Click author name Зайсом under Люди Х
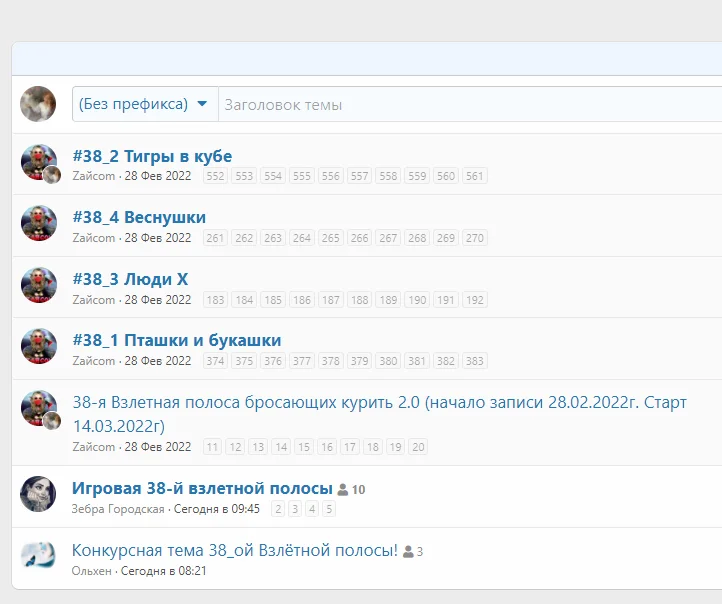 93,300
